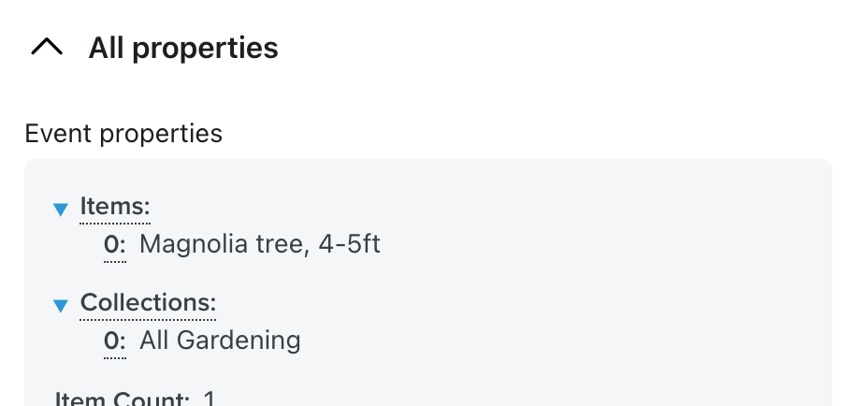Click the Item Count value 1

(x=210, y=399)
